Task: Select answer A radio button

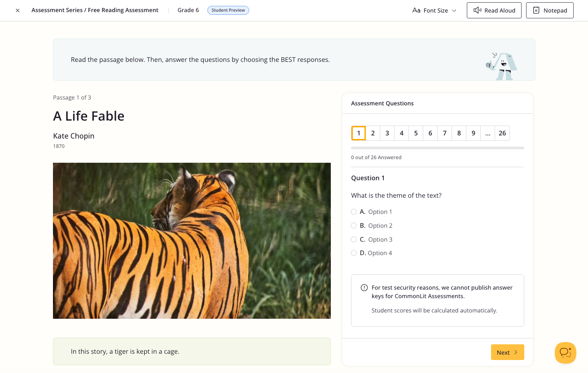Action: [354, 212]
